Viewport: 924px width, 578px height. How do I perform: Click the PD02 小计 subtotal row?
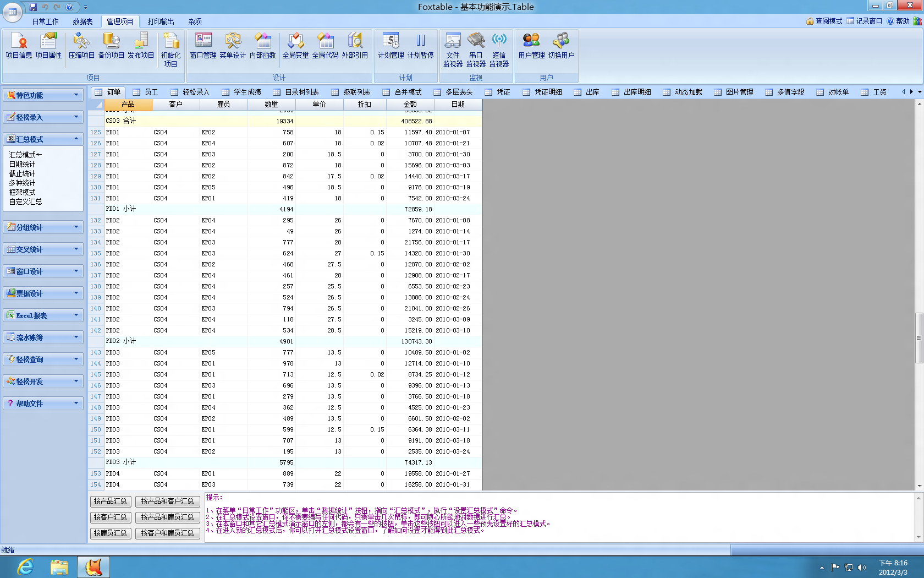point(285,341)
